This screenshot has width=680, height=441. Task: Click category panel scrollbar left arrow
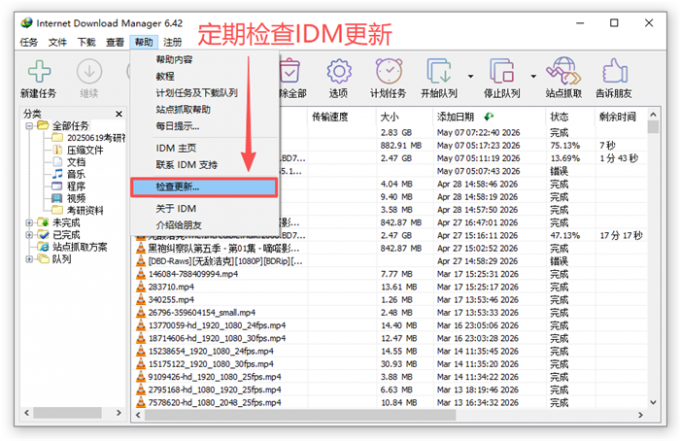coord(27,413)
